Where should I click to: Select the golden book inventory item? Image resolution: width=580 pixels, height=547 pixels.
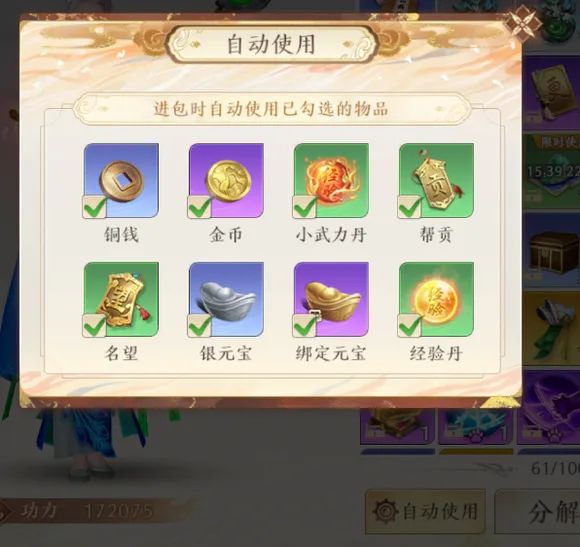point(552,92)
